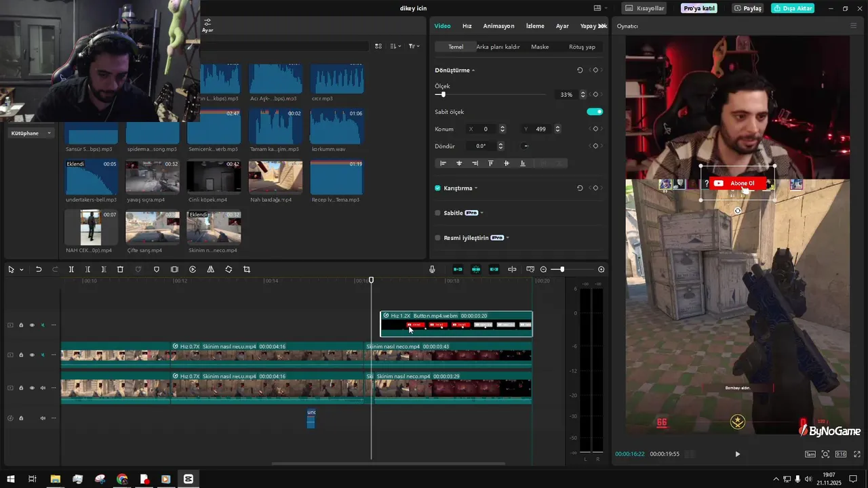
Task: Hide the Button.mp4.webm track with eye icon
Action: tap(31, 325)
